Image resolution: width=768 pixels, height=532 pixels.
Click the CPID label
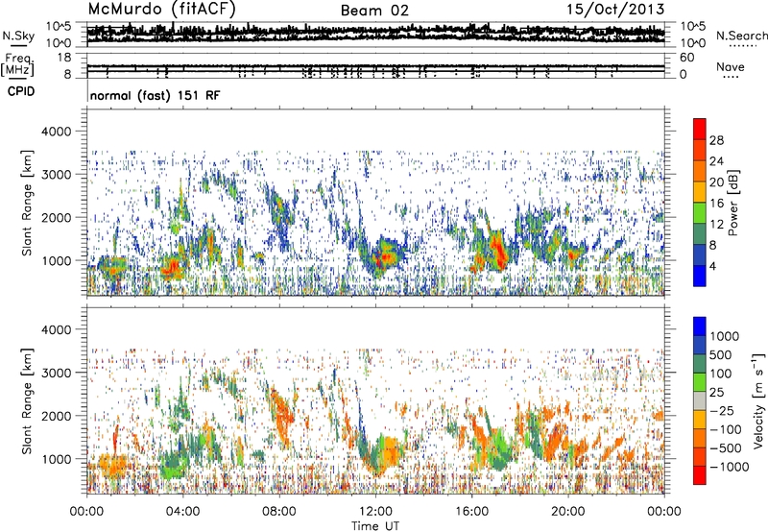[x=21, y=91]
